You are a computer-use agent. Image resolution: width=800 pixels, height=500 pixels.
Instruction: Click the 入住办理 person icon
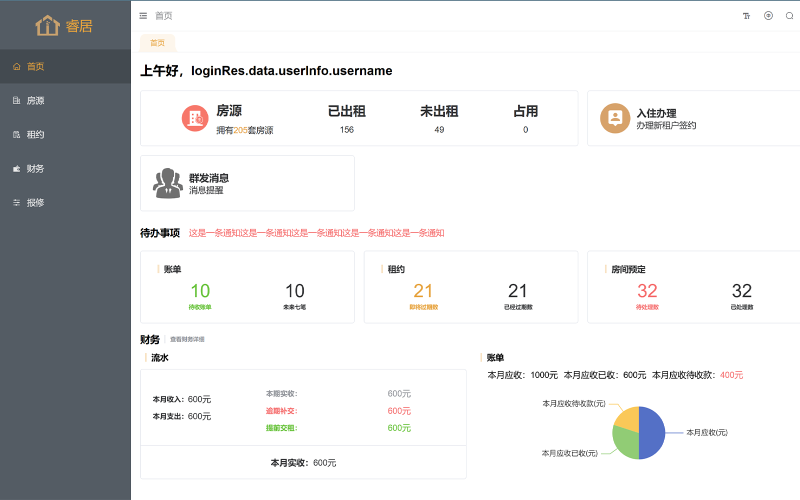pyautogui.click(x=614, y=119)
